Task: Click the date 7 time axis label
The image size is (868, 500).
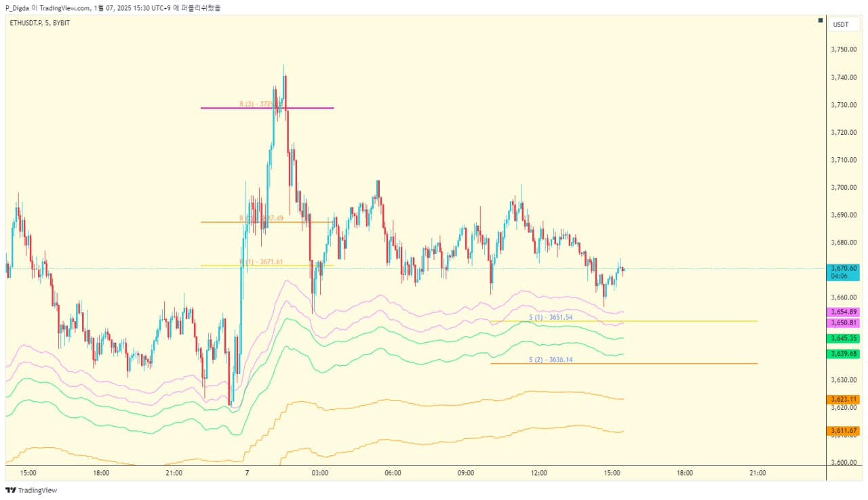Action: (x=247, y=473)
